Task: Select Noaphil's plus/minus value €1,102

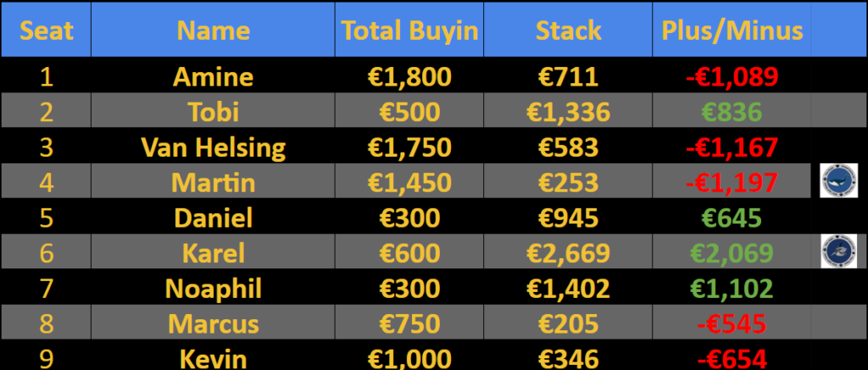Action: [732, 288]
